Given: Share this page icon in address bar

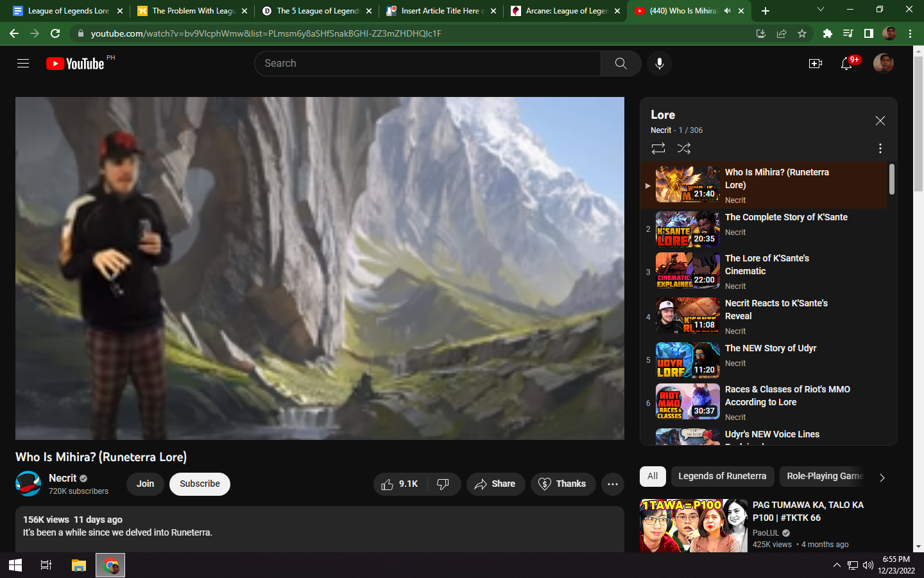Looking at the screenshot, I should click(x=782, y=33).
